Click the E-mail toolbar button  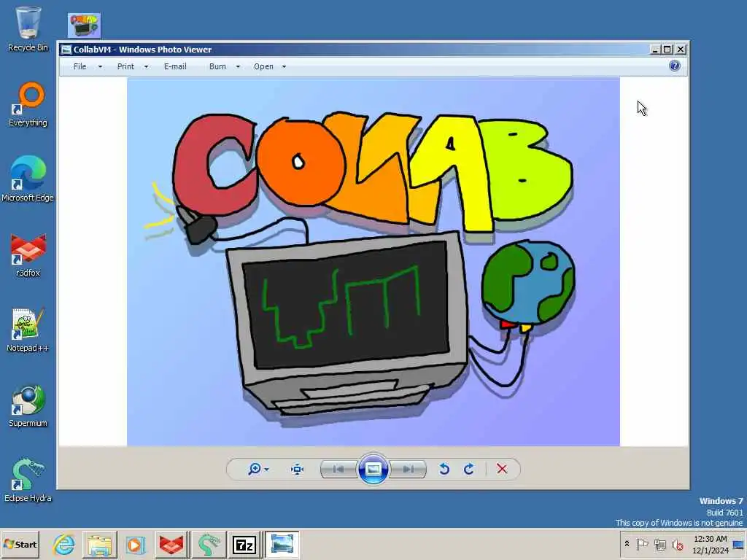(x=175, y=66)
